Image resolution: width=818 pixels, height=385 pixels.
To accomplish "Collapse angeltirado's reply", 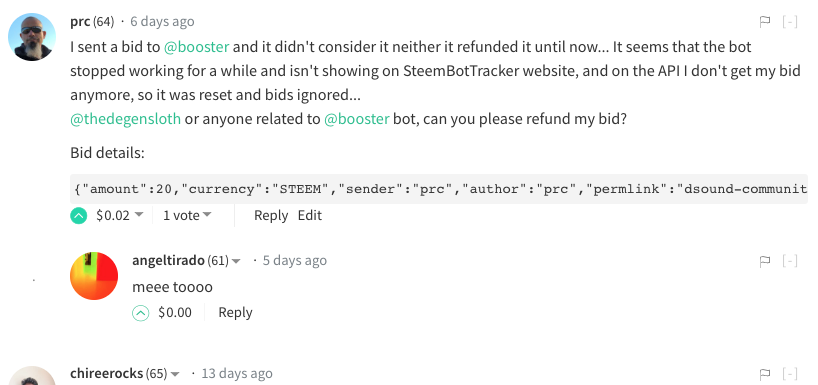I will pos(790,261).
